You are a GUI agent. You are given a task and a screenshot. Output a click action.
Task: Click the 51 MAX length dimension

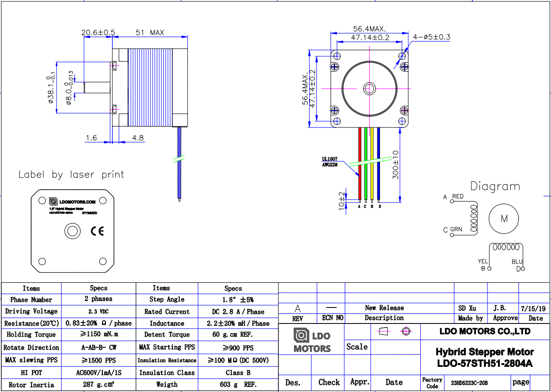(150, 33)
